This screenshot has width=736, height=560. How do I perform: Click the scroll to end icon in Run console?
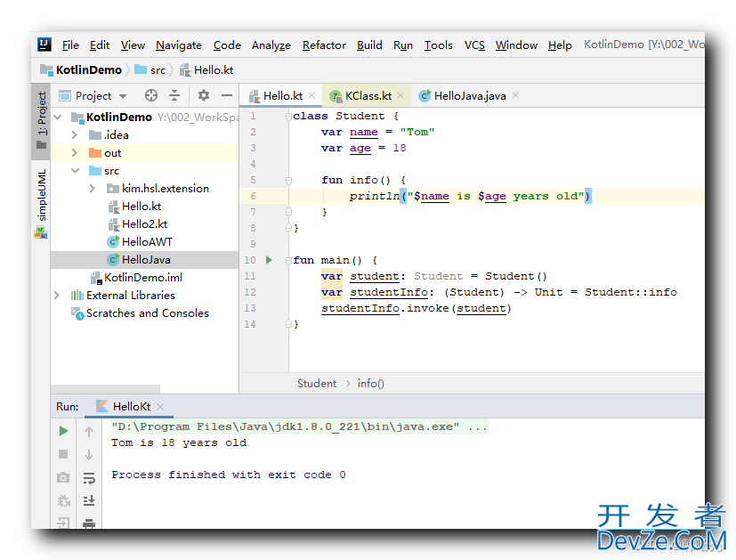89,501
